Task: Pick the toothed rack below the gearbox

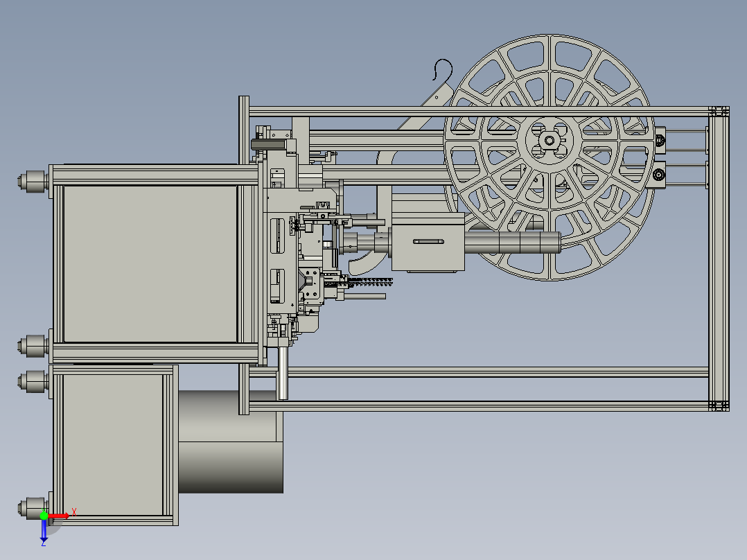Action: [371, 283]
